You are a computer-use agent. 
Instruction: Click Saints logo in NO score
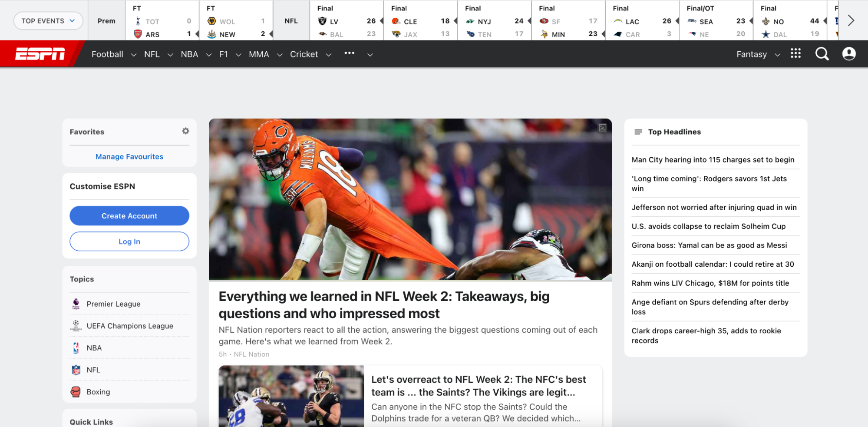pos(766,21)
